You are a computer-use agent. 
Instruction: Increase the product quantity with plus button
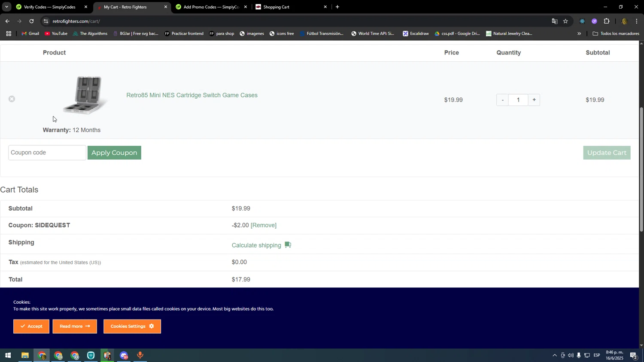pyautogui.click(x=534, y=100)
